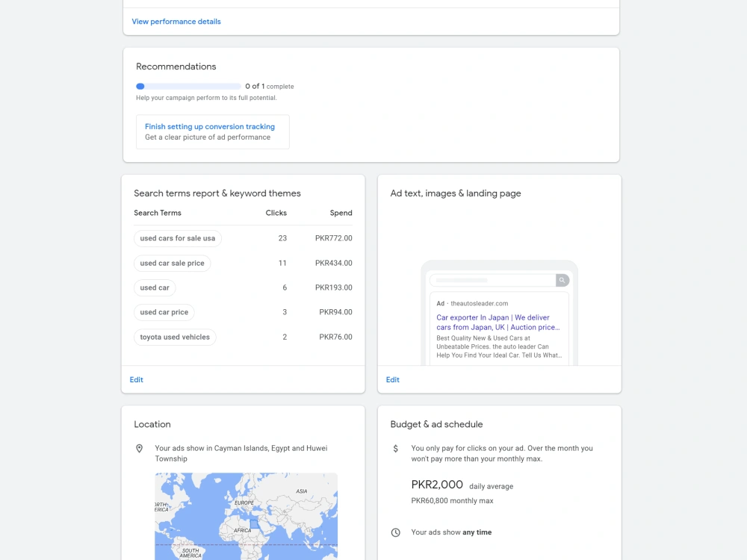The image size is (747, 560).
Task: Click the Clicks column header
Action: tap(276, 213)
